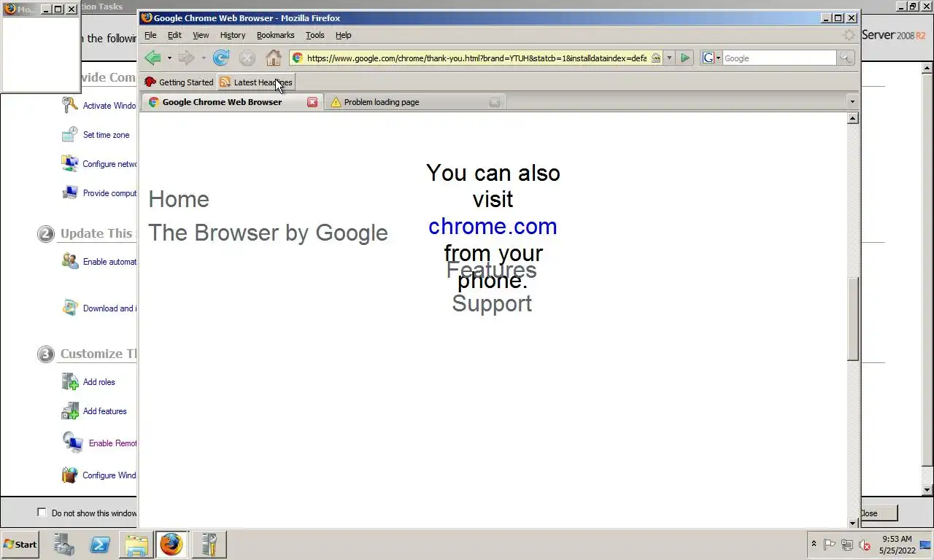
Task: Click the Add features link
Action: point(104,411)
